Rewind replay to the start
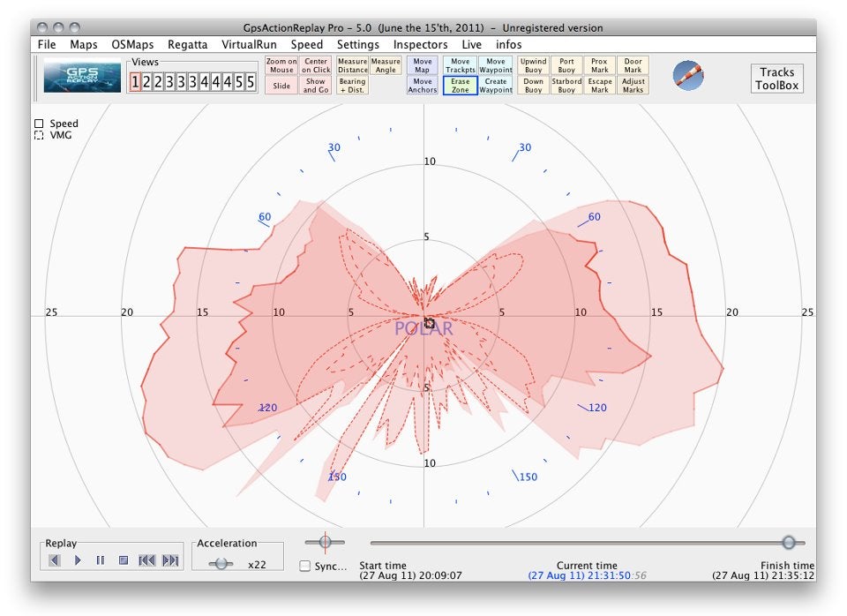 [x=147, y=560]
